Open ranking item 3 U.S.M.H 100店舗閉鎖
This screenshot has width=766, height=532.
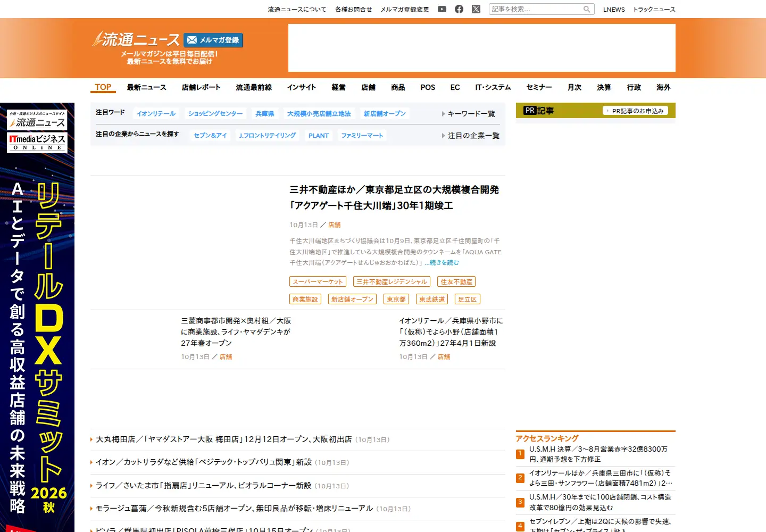tap(600, 502)
